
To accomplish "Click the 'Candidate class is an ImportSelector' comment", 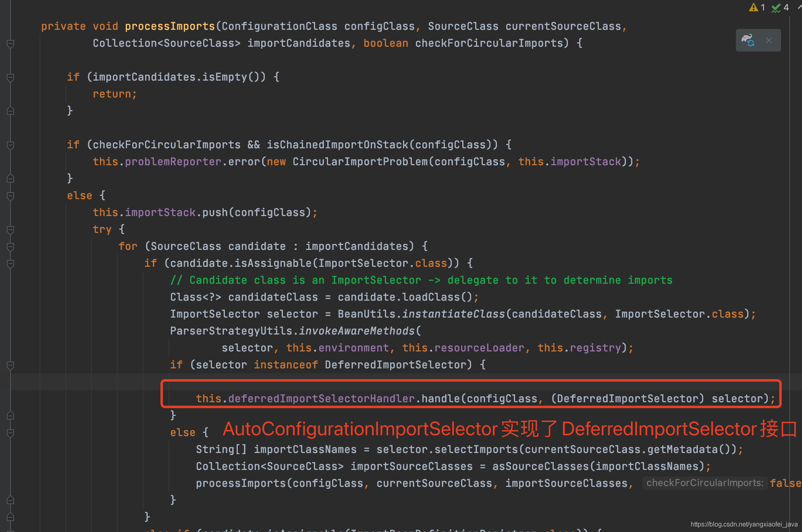I will 422,281.
